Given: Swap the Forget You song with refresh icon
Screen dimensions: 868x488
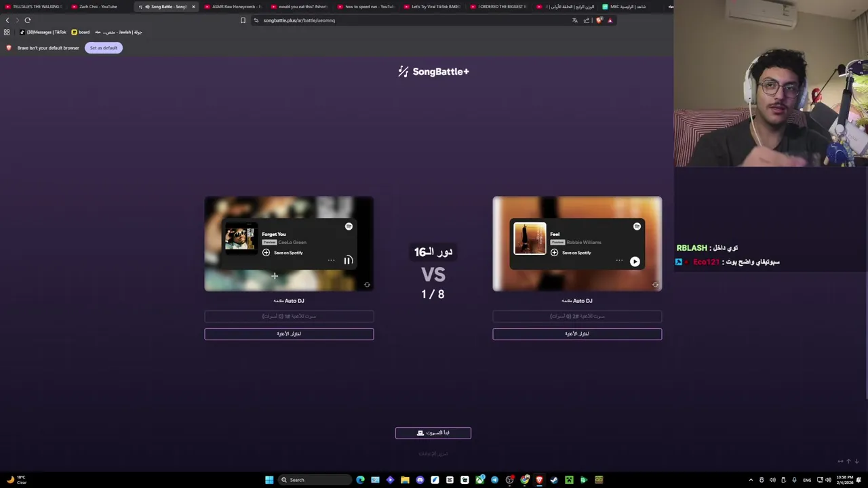Looking at the screenshot, I should point(367,285).
